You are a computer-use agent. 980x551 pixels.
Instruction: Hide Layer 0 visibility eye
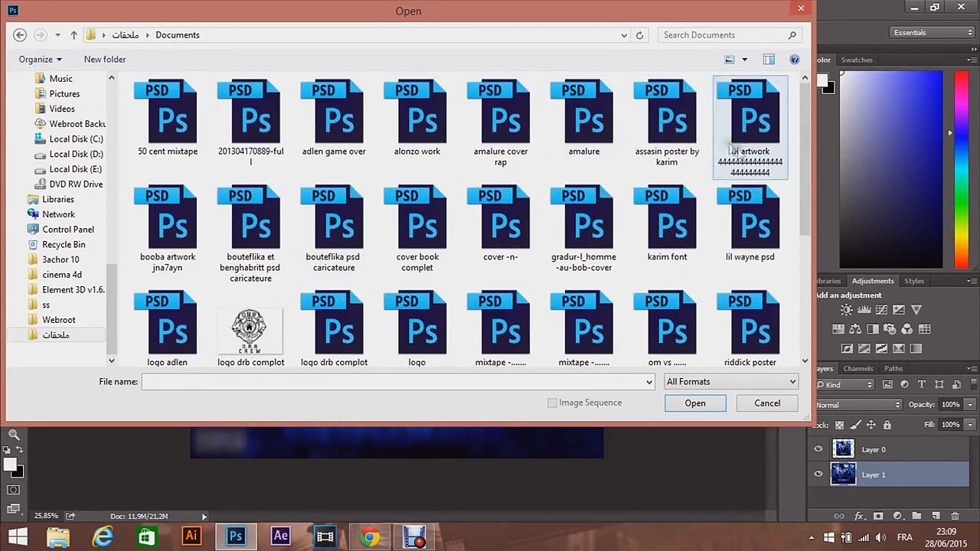pos(818,450)
